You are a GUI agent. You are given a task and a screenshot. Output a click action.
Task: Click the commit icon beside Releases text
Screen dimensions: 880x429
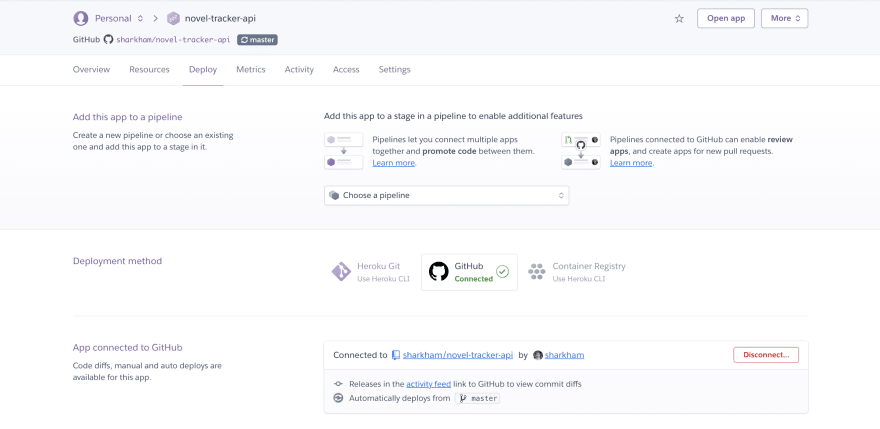pos(338,384)
